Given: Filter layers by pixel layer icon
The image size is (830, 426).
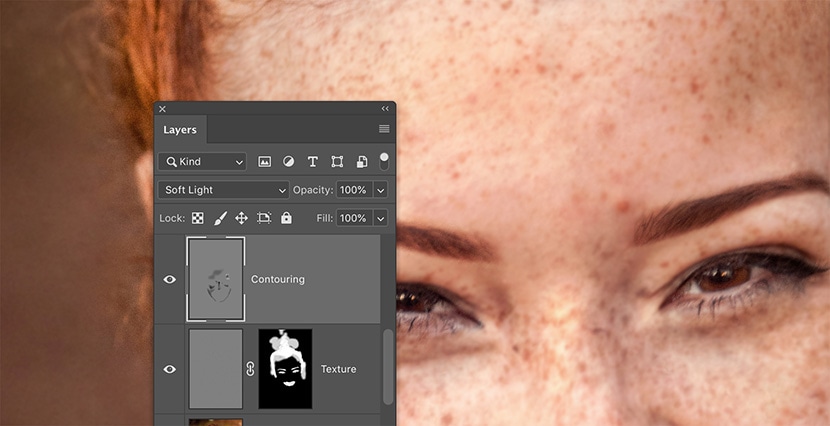Looking at the screenshot, I should coord(265,161).
